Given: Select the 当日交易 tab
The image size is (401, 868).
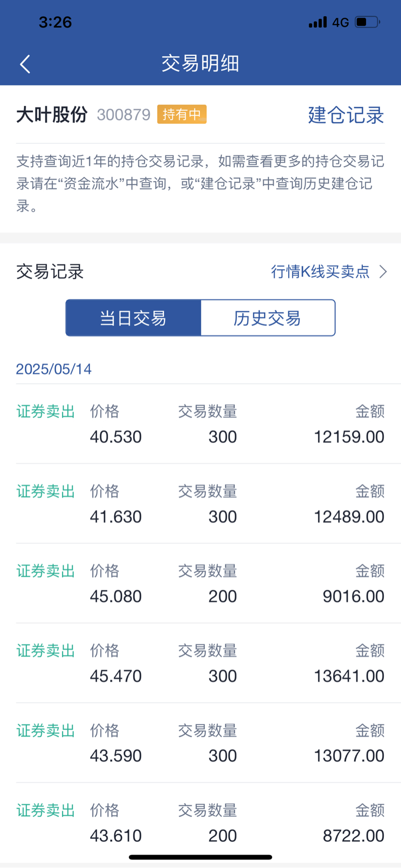Looking at the screenshot, I should [133, 318].
